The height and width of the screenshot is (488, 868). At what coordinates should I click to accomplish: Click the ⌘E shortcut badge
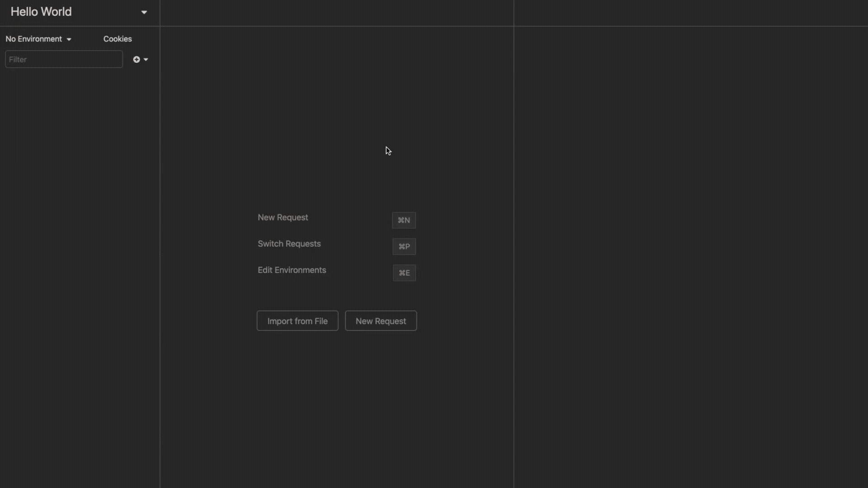[x=404, y=273]
